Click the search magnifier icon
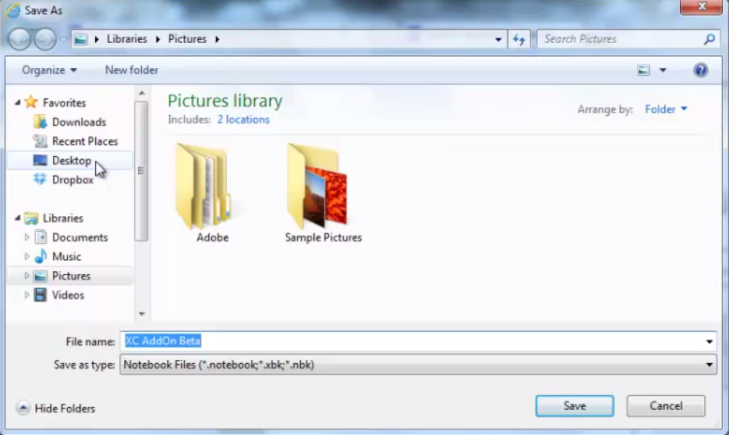 [709, 40]
